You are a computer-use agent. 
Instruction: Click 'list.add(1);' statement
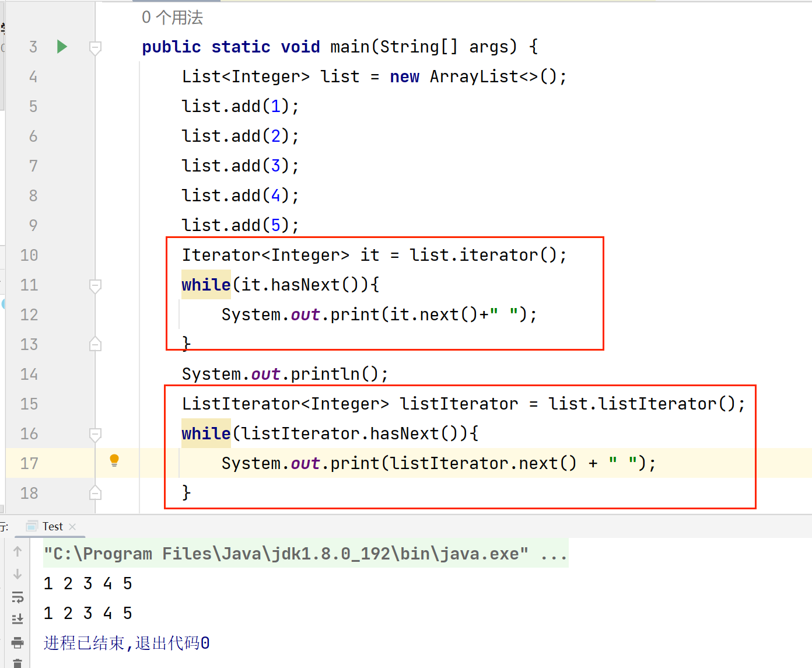(240, 106)
